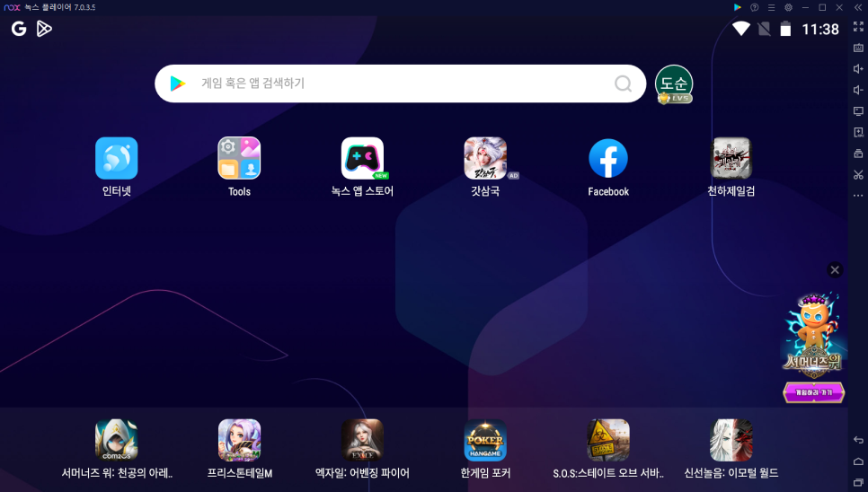Focus the 게임 혹은 앱 검색하기 search field
This screenshot has height=492, width=868.
400,83
